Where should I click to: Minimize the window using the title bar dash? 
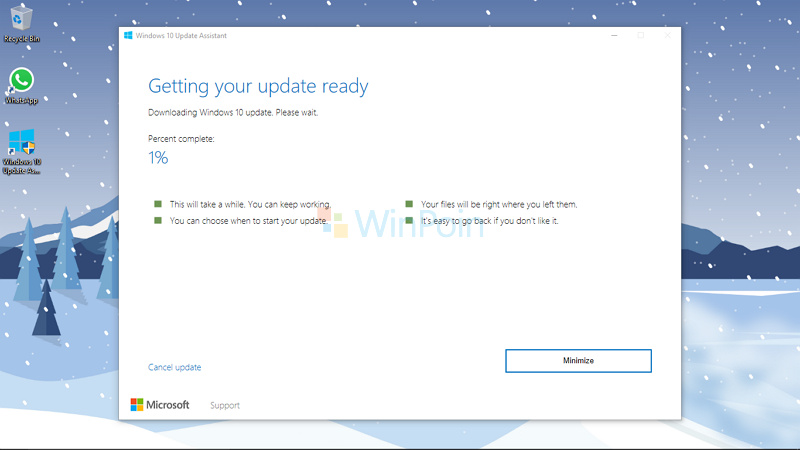point(614,35)
